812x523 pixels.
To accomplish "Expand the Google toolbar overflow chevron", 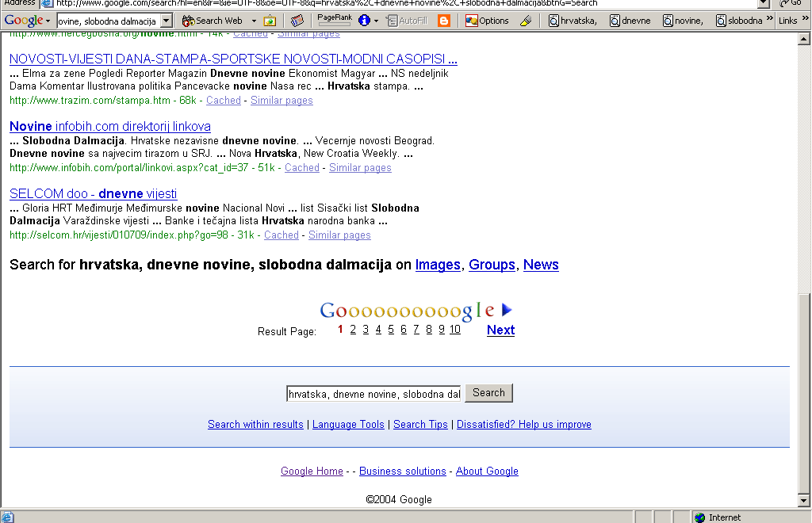I will click(769, 19).
